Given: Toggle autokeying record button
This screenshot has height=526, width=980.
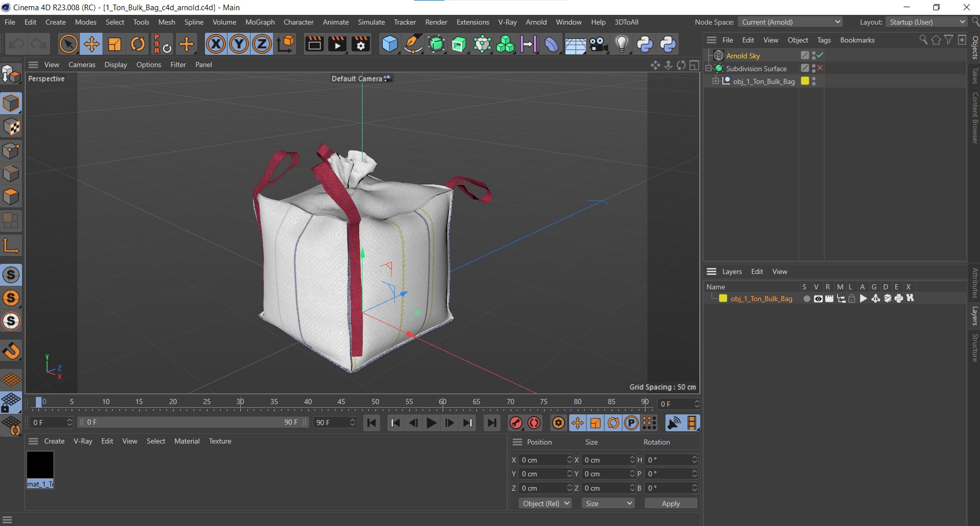Looking at the screenshot, I should click(x=534, y=423).
